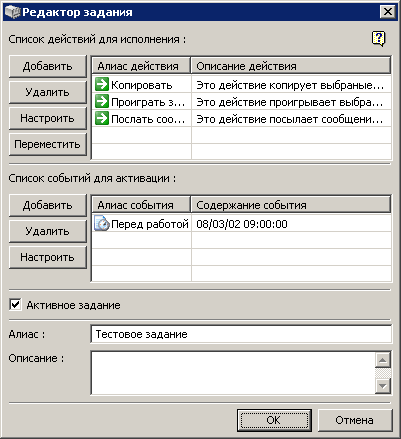This screenshot has width=401, height=439.
Task: Click the Описание действия column header
Action: [x=291, y=66]
